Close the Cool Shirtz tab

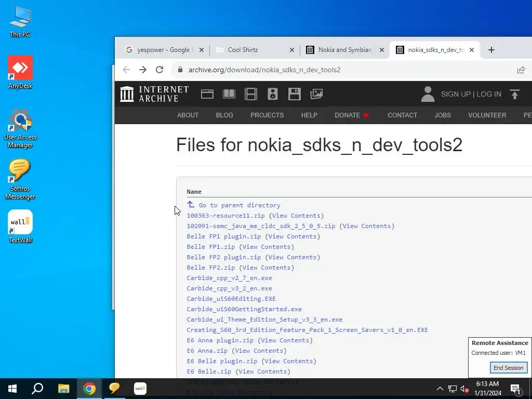coord(292,50)
